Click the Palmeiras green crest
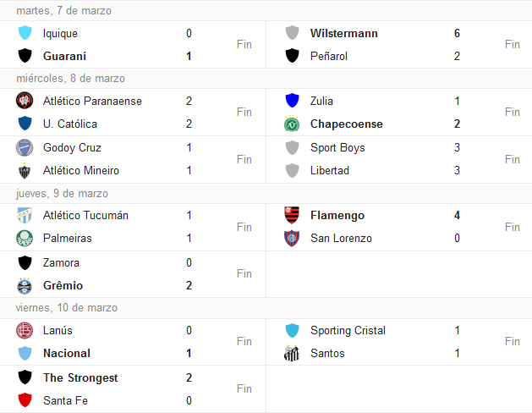 pos(25,238)
